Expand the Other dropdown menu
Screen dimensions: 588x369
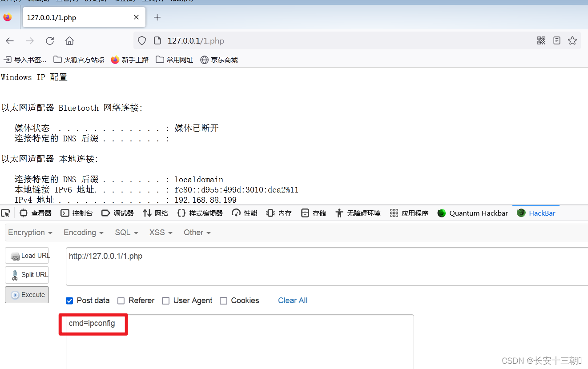coord(197,233)
